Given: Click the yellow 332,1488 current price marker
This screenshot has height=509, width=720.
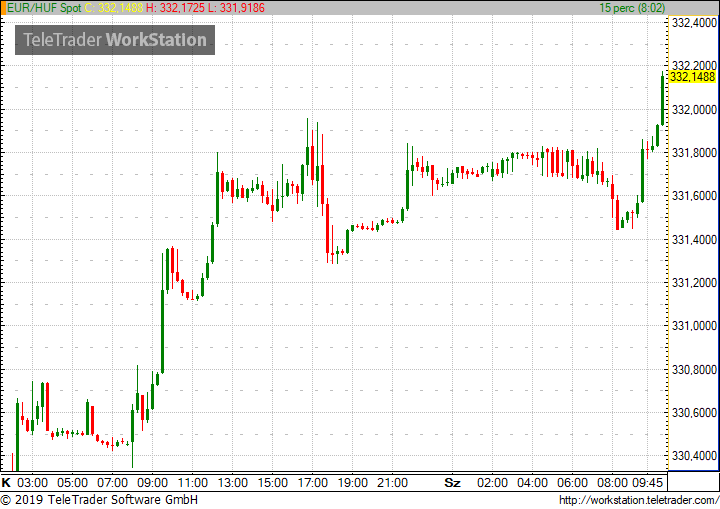Looking at the screenshot, I should pyautogui.click(x=692, y=77).
